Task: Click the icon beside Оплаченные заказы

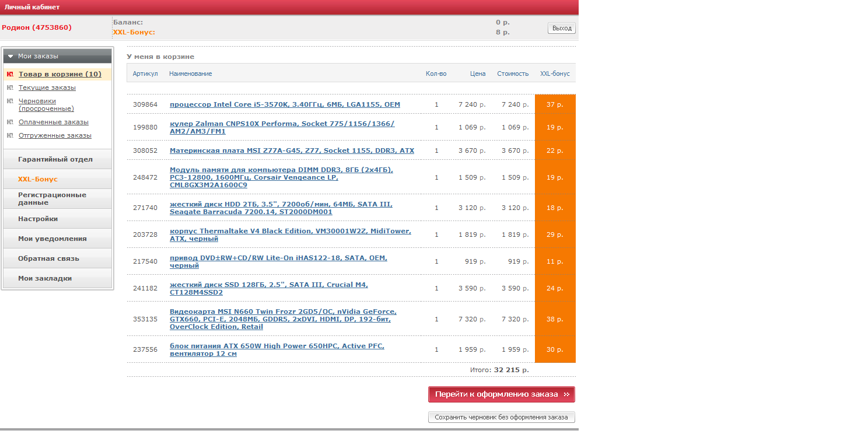Action: [x=10, y=122]
